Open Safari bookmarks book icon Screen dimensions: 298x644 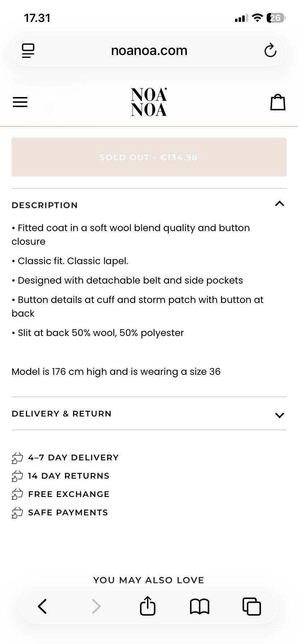[199, 606]
